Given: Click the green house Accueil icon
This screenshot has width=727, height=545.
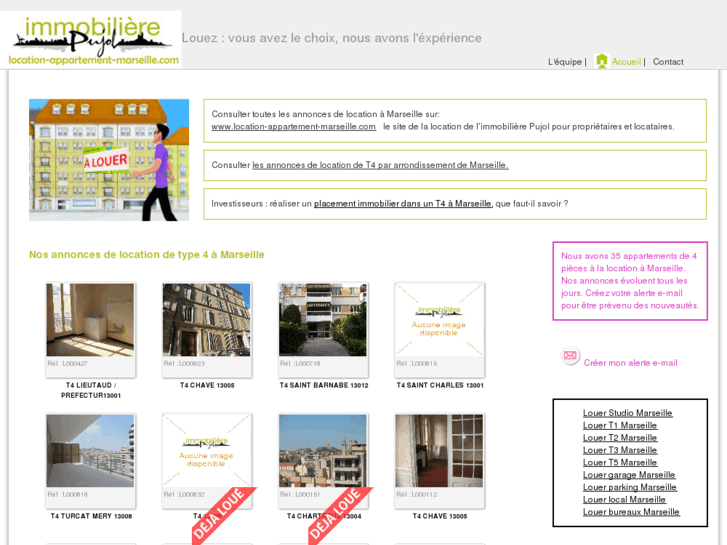Looking at the screenshot, I should [601, 61].
